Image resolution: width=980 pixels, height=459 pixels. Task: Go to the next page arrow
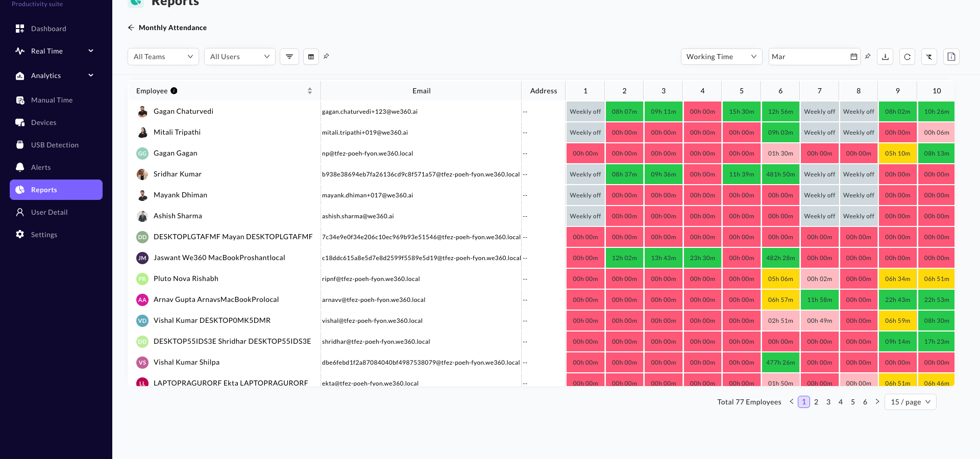tap(877, 401)
